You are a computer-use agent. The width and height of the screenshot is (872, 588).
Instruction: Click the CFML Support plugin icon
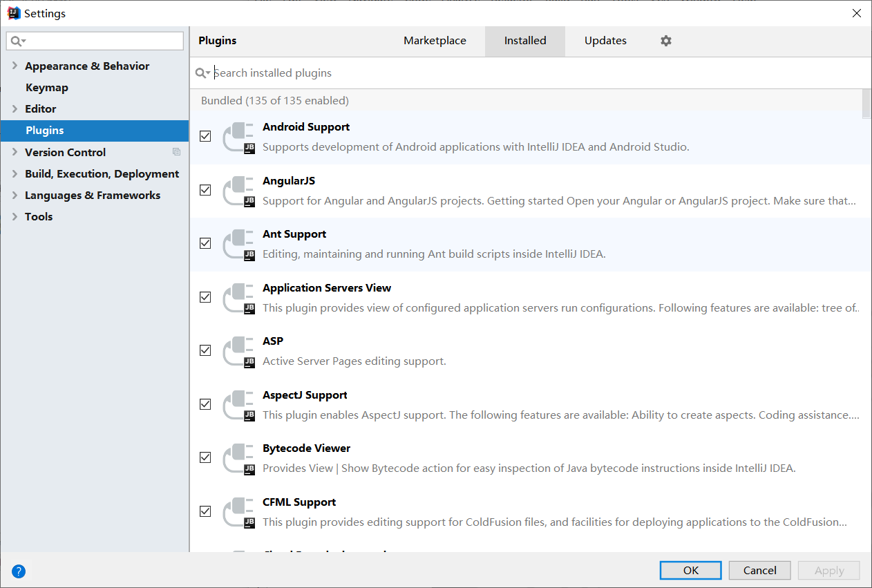coord(239,512)
